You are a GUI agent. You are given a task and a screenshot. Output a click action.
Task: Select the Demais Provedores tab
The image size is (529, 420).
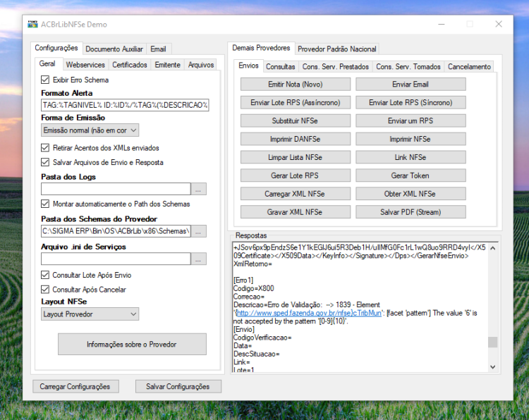tap(261, 48)
